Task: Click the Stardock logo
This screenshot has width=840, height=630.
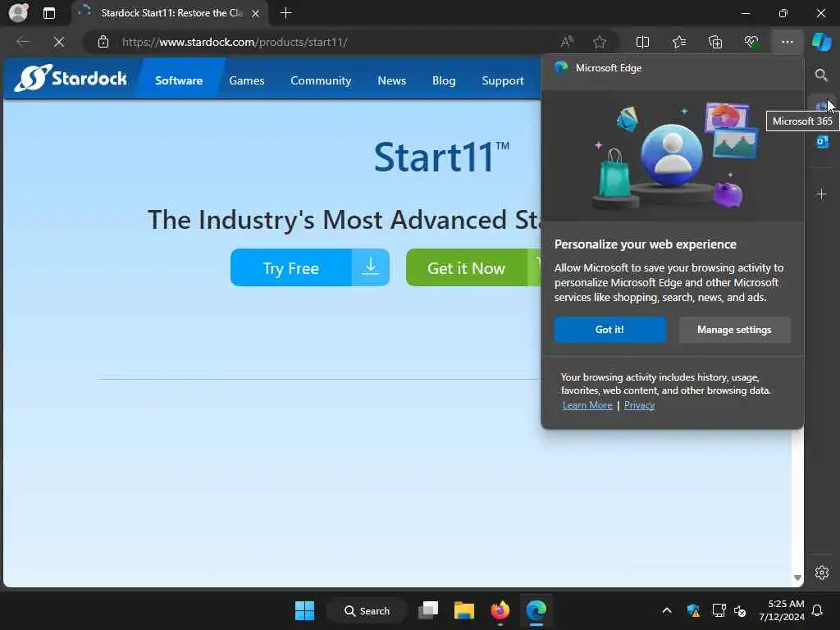Action: click(71, 78)
